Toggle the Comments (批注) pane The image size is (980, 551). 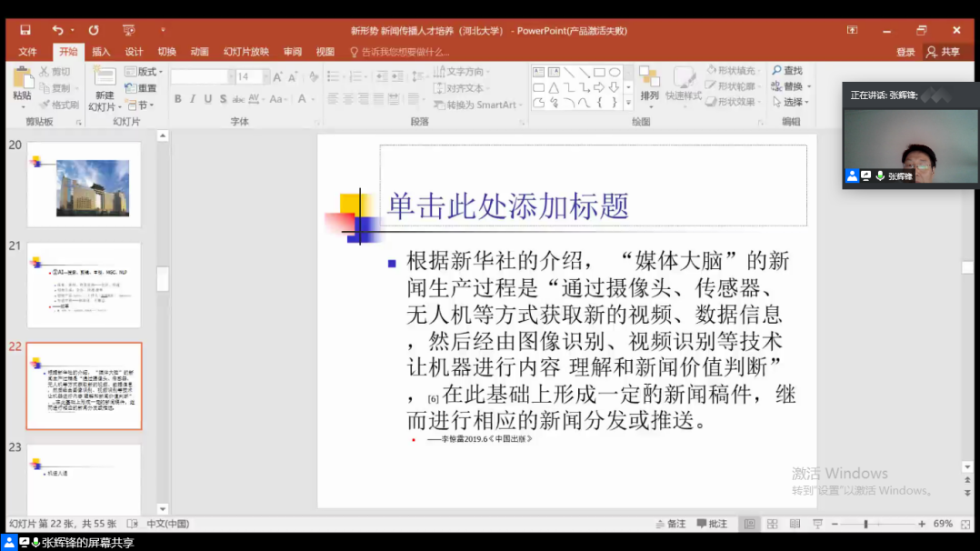click(712, 524)
